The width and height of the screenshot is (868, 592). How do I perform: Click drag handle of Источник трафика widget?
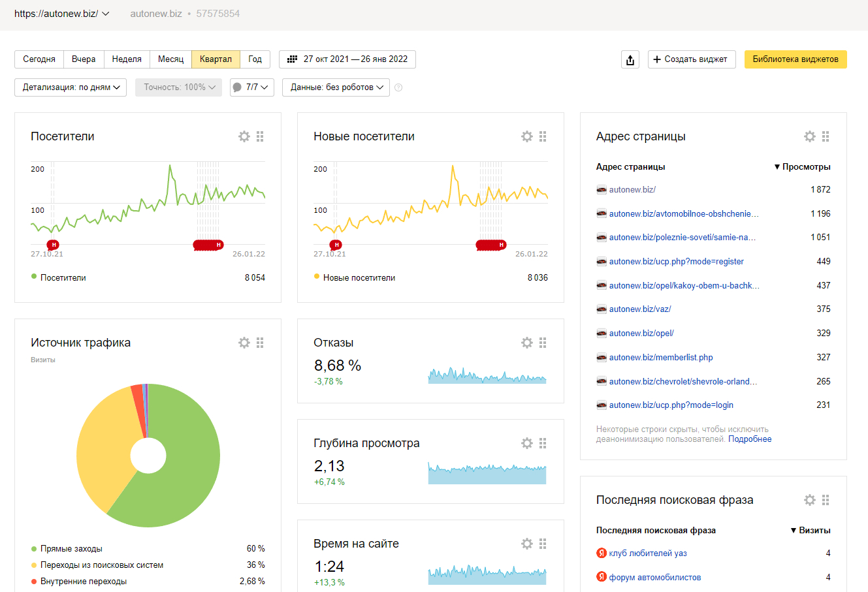(260, 343)
